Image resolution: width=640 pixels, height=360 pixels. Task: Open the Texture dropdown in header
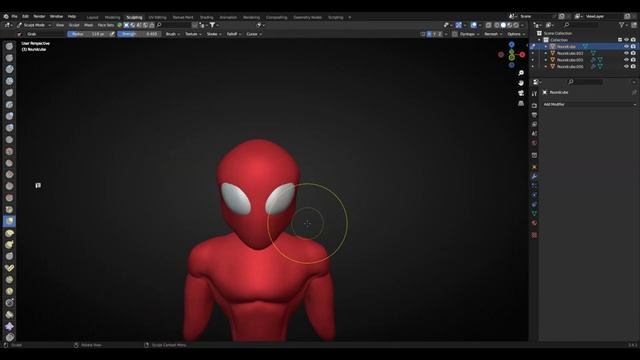(x=193, y=34)
